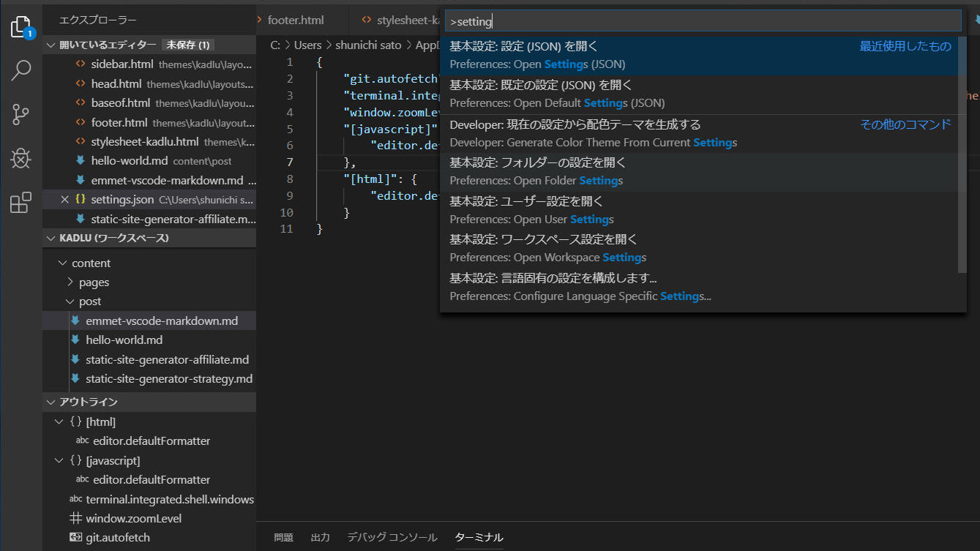Close settings.json in open editors list

[x=64, y=199]
